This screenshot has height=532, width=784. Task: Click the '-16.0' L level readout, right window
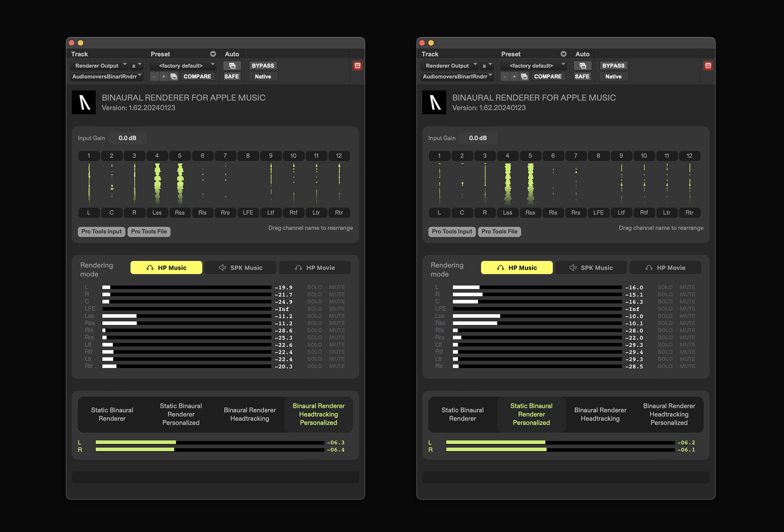point(634,287)
